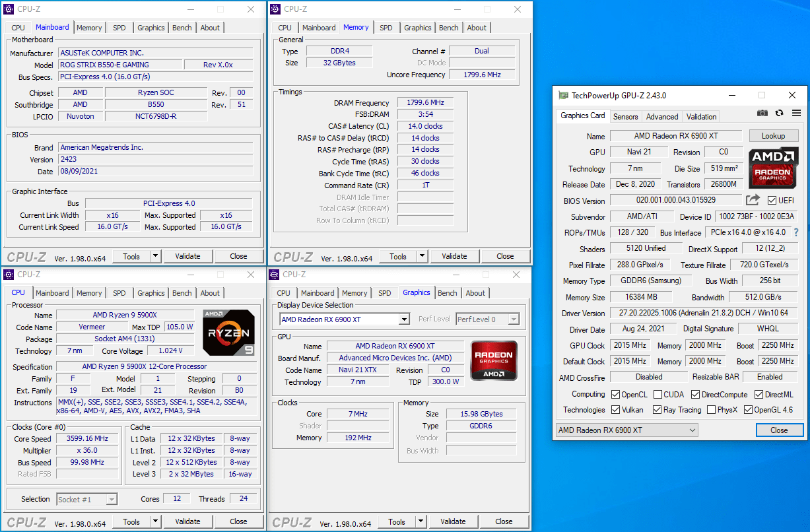Toggle DirectCompute checkbox

point(695,395)
